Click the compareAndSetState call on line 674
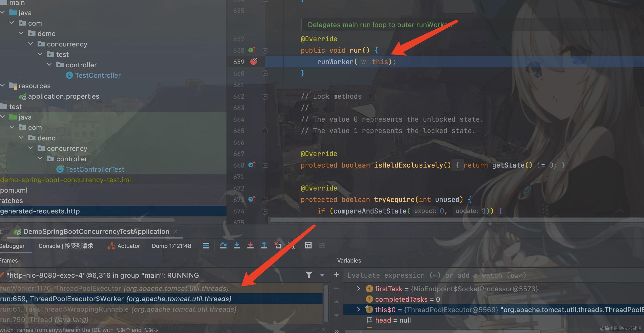Image resolution: width=644 pixels, height=333 pixels. [370, 211]
